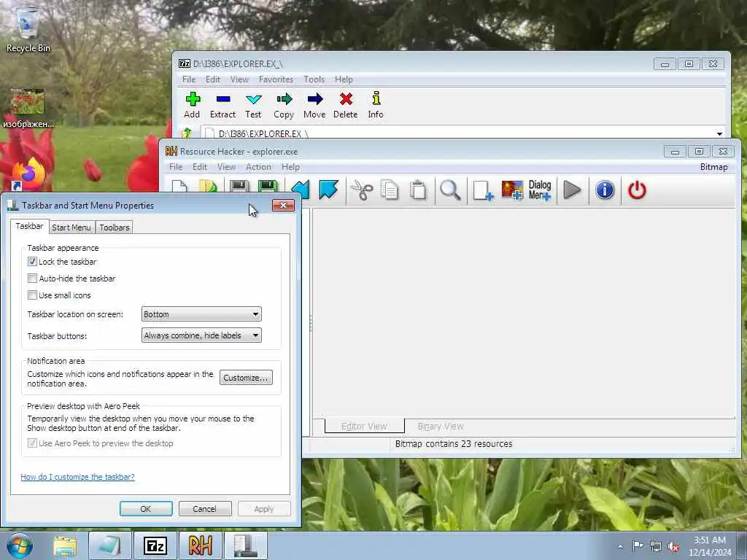Click the Add blank resource icon
This screenshot has width=747, height=560.
483,190
